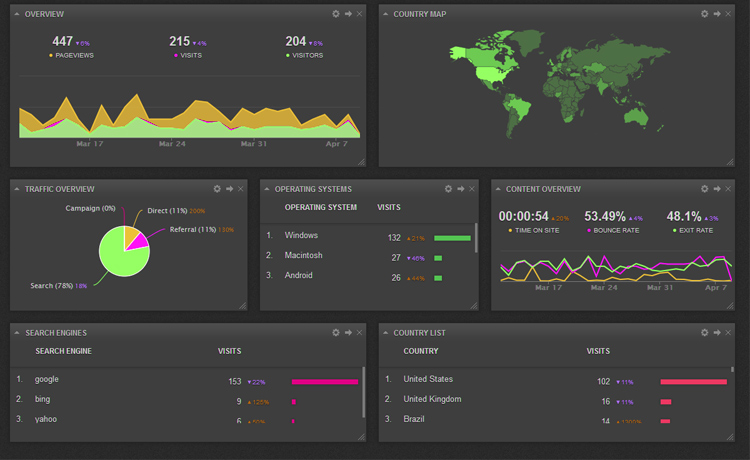Collapse the Search Engines widget
Screen dimensions: 750x460
coord(17,332)
